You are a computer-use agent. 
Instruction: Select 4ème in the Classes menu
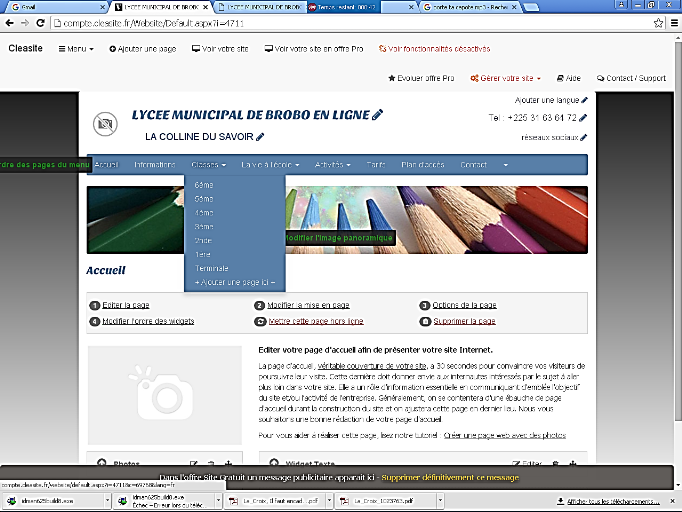click(x=204, y=213)
